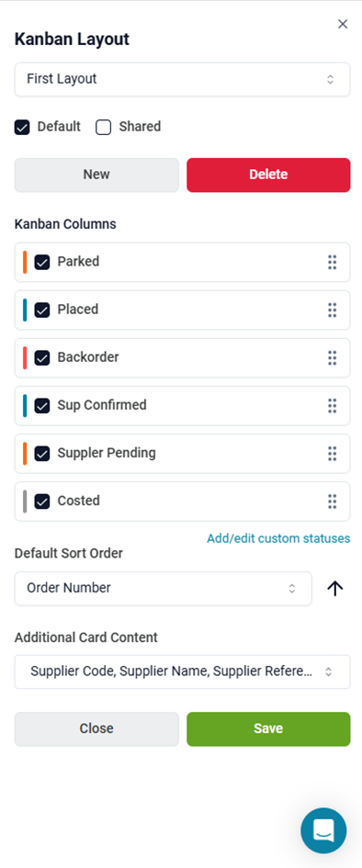362x868 pixels.
Task: Enable the Shared checkbox
Action: point(104,128)
